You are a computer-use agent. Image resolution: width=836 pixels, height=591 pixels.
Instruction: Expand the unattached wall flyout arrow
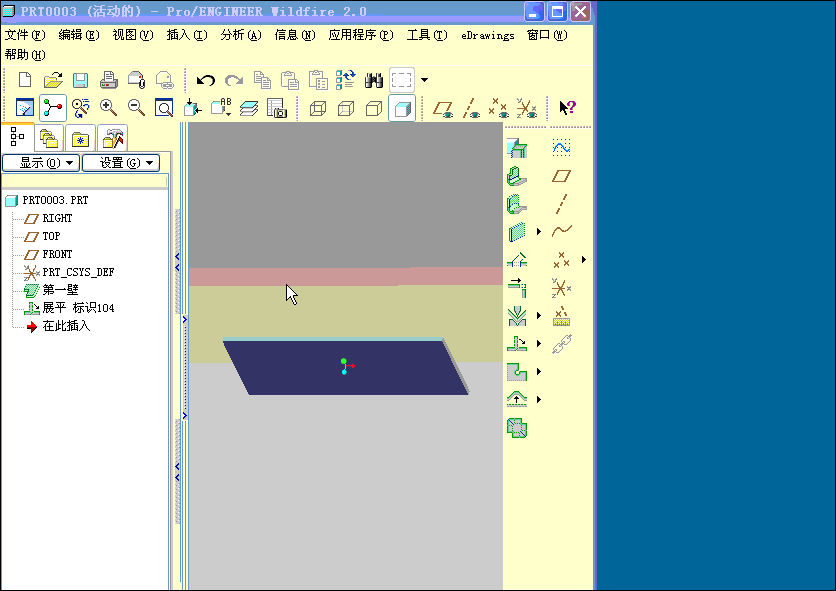[x=539, y=231]
